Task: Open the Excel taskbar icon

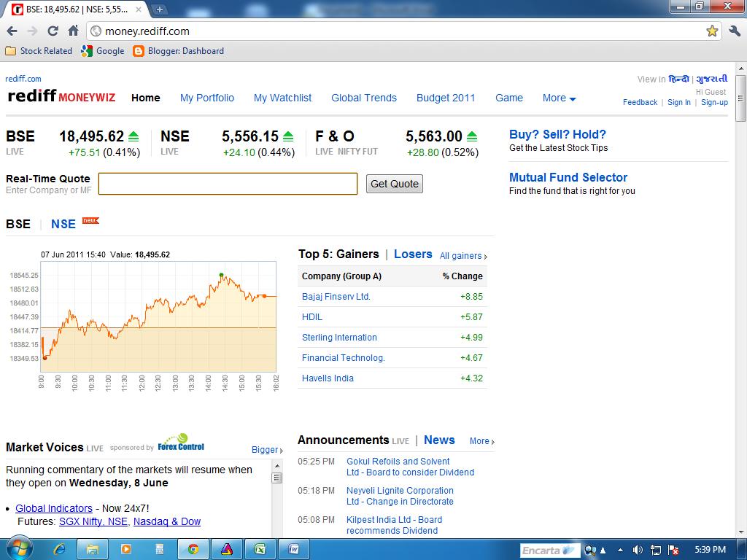Action: tap(260, 550)
